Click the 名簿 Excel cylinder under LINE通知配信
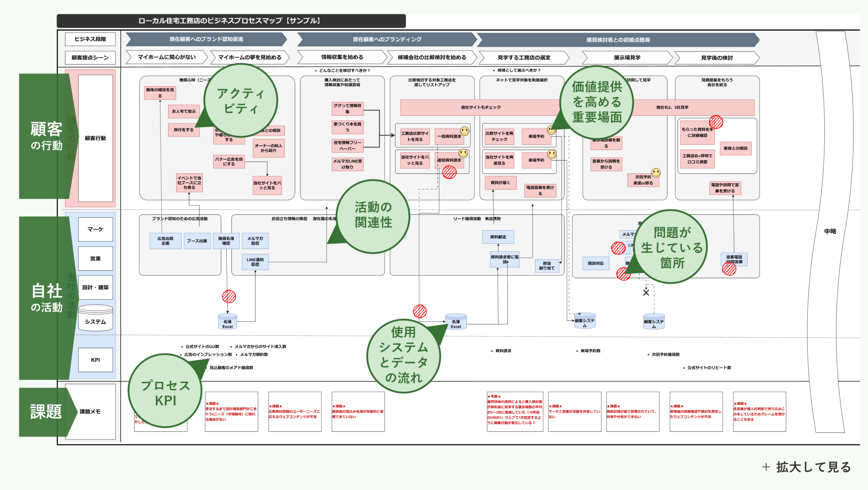 tap(227, 322)
